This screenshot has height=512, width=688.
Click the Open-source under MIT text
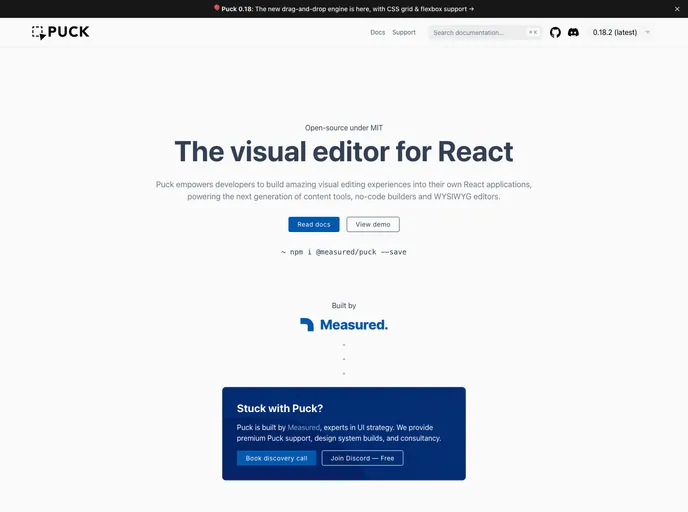pos(344,128)
